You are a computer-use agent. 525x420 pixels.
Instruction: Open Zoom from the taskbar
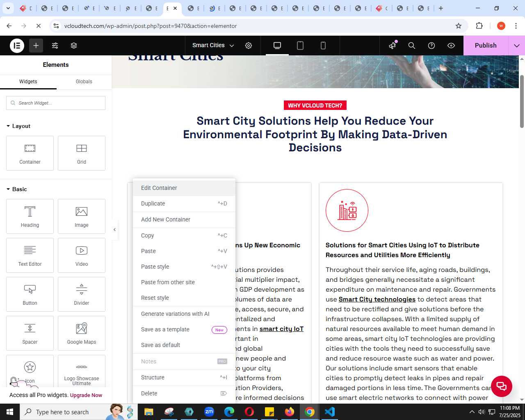[x=209, y=412]
